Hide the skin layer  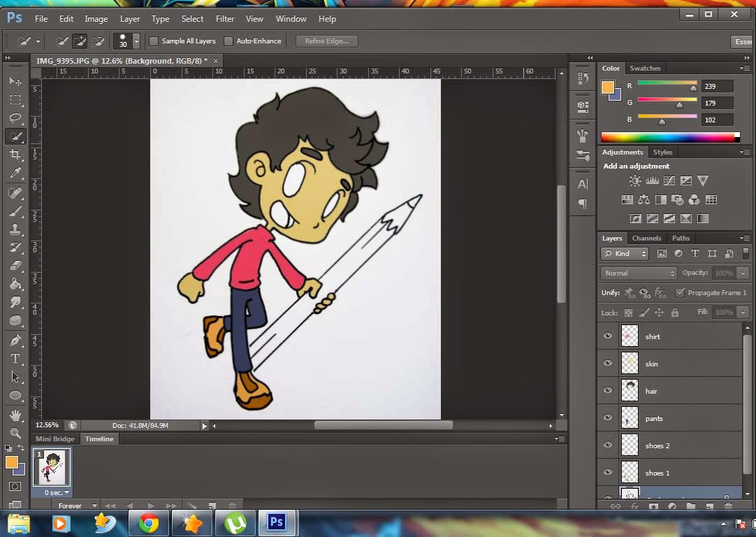tap(608, 363)
